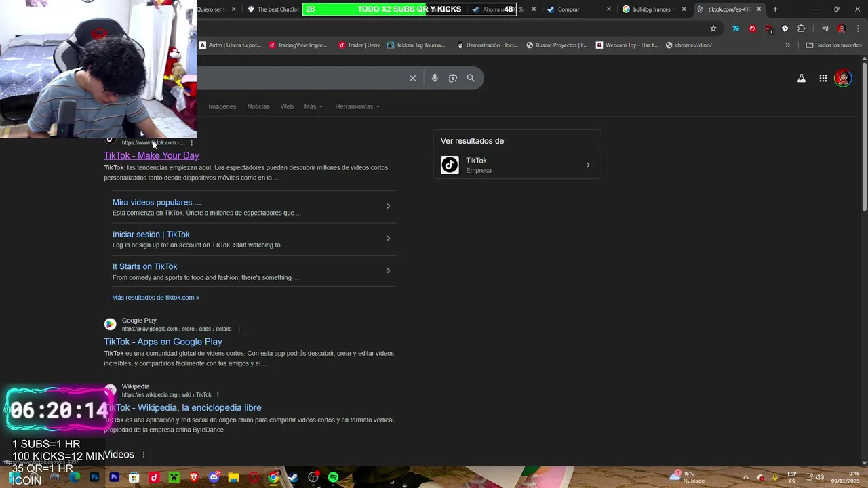Image resolution: width=868 pixels, height=488 pixels.
Task: Start voice search with the microphone icon
Action: point(435,78)
